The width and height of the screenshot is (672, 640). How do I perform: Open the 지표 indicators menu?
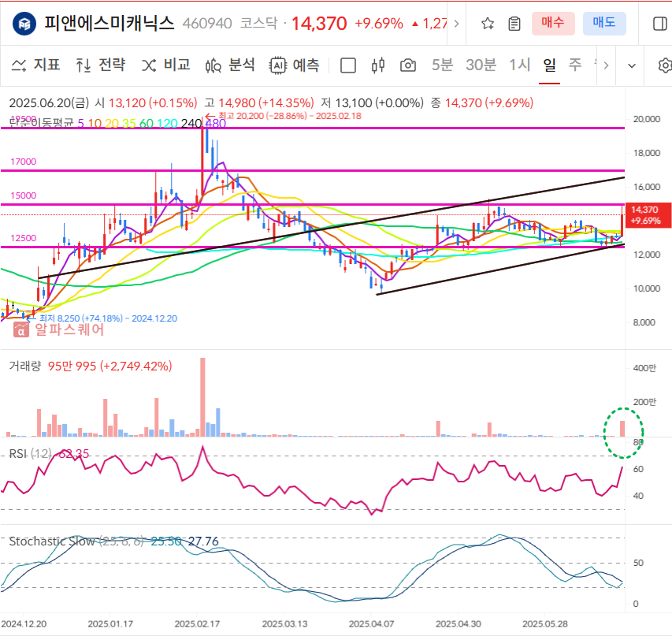pos(35,65)
